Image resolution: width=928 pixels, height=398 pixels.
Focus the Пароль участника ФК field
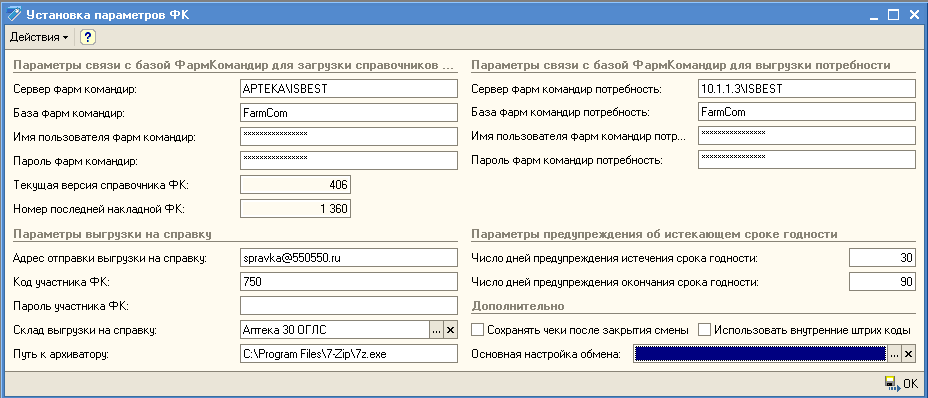[349, 306]
